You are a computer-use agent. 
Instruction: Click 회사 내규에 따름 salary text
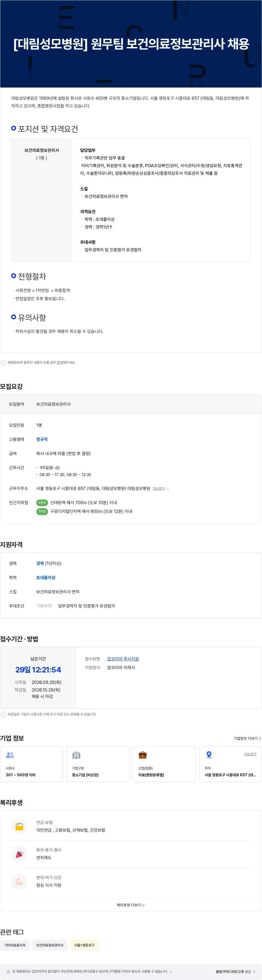tap(63, 453)
